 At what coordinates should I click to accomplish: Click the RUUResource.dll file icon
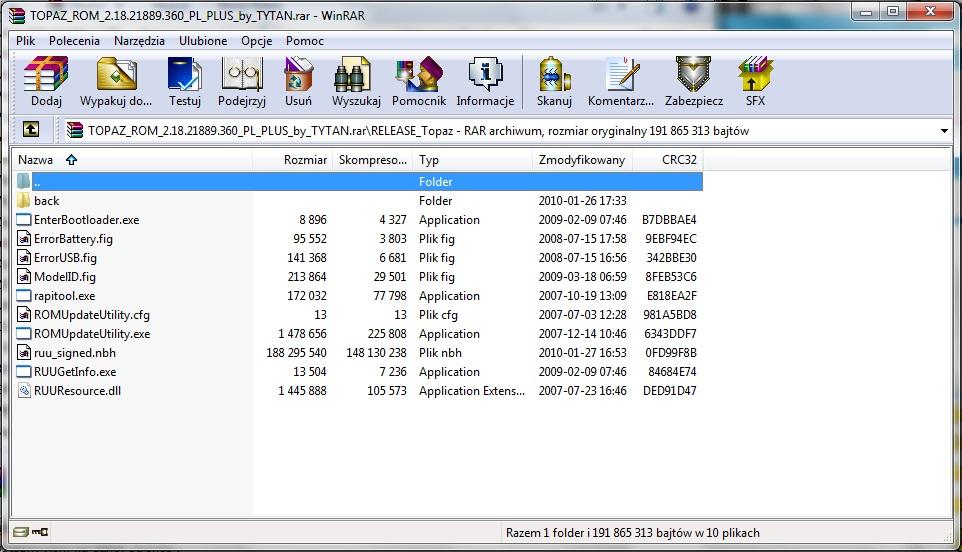point(23,391)
